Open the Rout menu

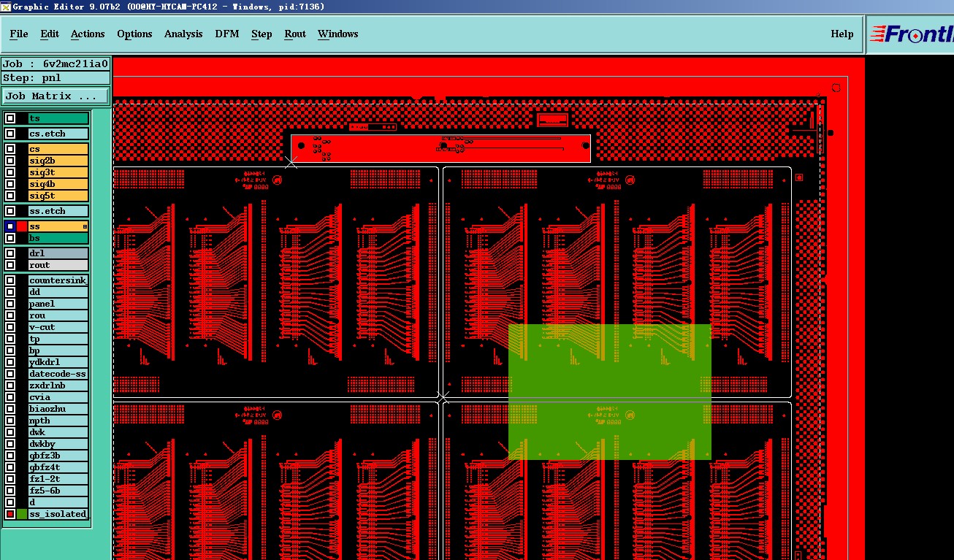295,34
